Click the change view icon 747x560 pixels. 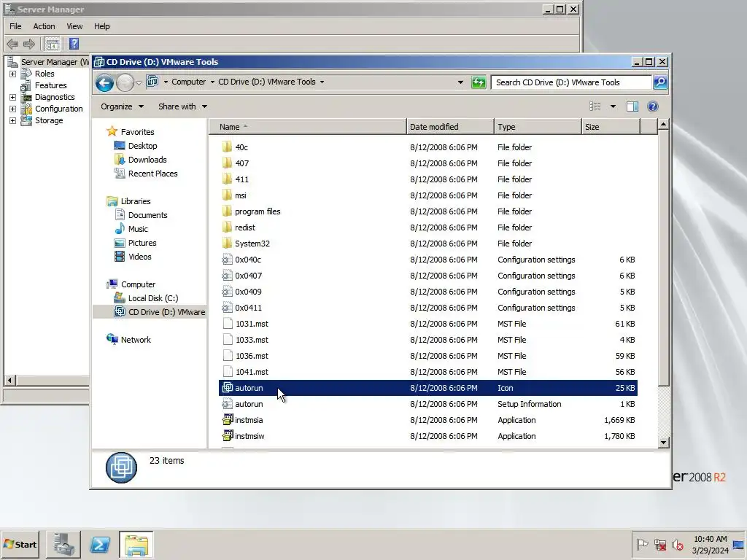595,106
